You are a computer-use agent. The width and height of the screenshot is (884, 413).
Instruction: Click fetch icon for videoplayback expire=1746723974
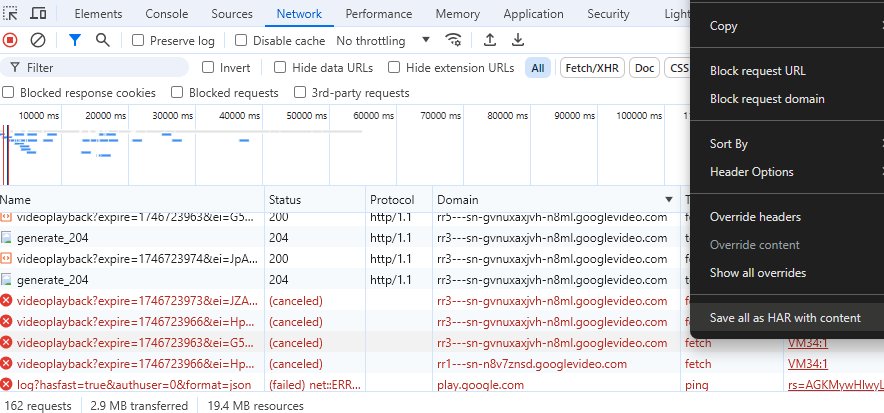[6, 259]
